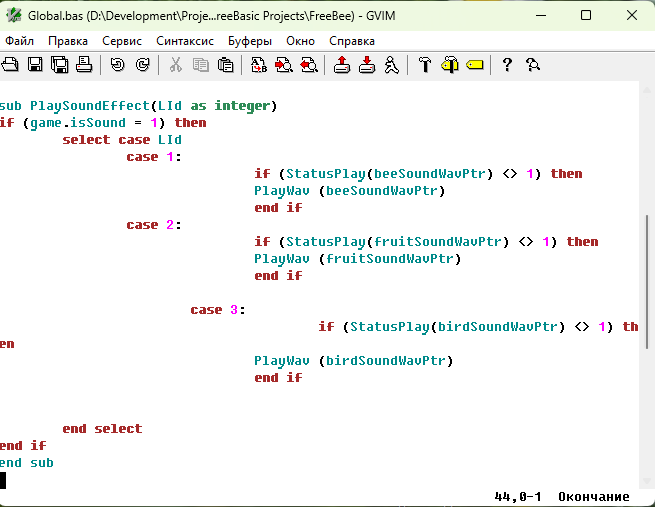Undo the last change
The image size is (655, 507).
click(117, 65)
